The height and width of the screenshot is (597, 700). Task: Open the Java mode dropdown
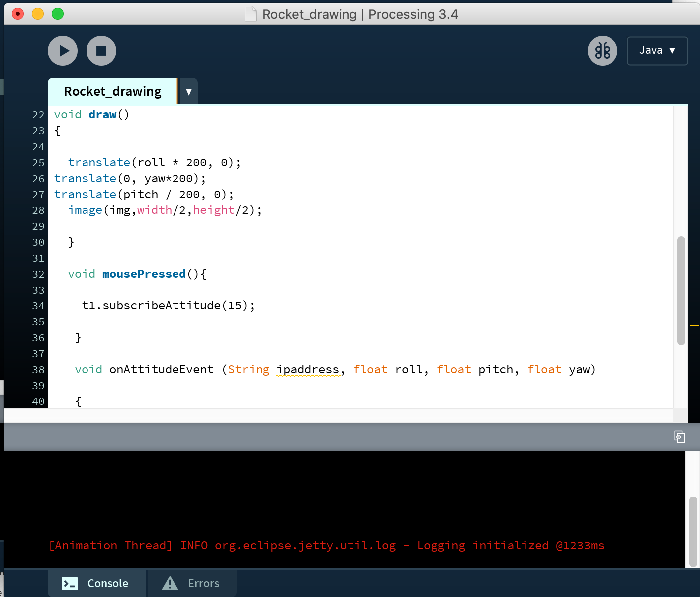(x=657, y=51)
